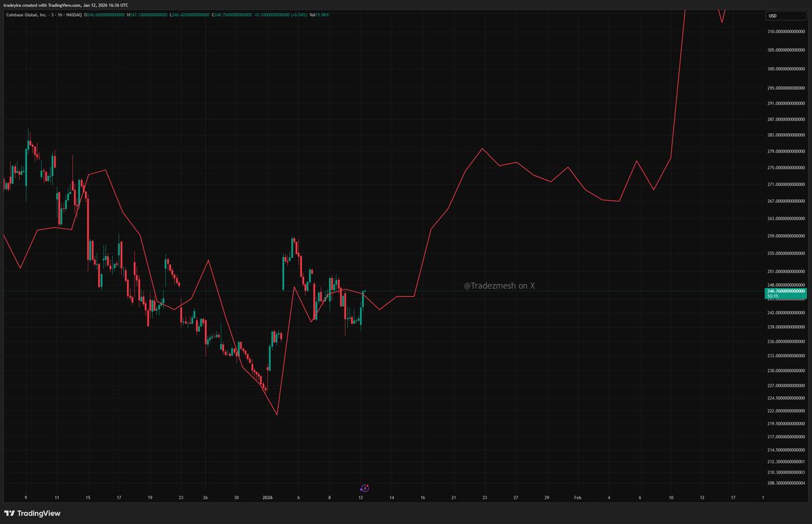
Task: Open the purple event marker near date 12
Action: tap(364, 487)
